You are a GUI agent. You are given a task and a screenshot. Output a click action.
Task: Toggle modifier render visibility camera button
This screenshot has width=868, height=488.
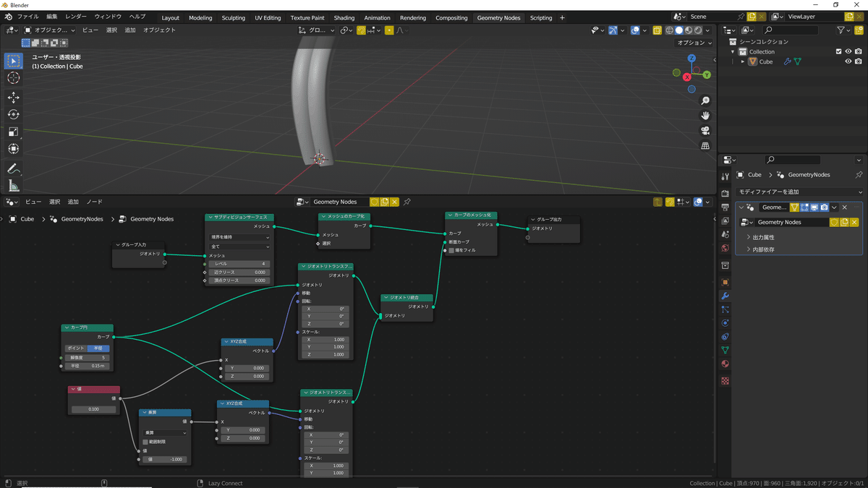[824, 207]
